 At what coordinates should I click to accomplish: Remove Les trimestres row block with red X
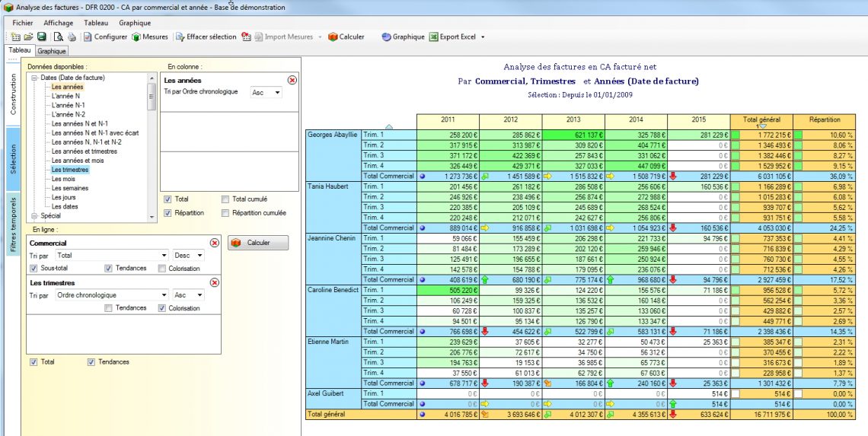point(215,283)
